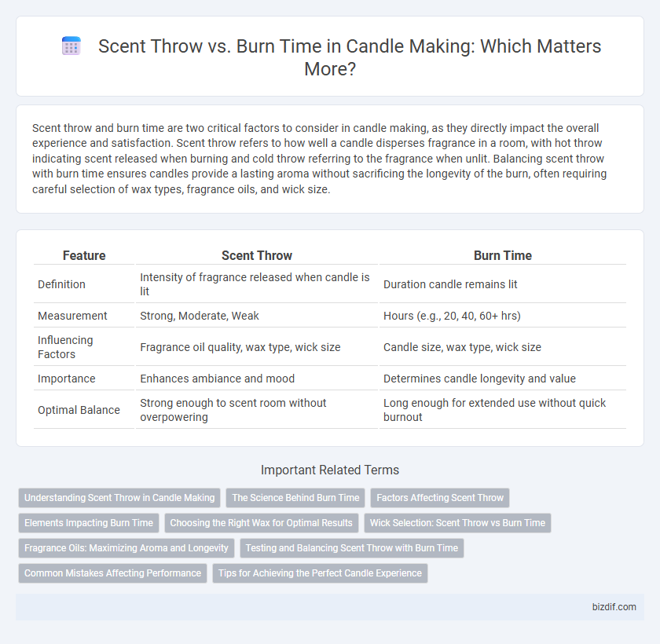
Task: Open 'Choosing the Right Wax for Optimal Results'
Action: [261, 523]
